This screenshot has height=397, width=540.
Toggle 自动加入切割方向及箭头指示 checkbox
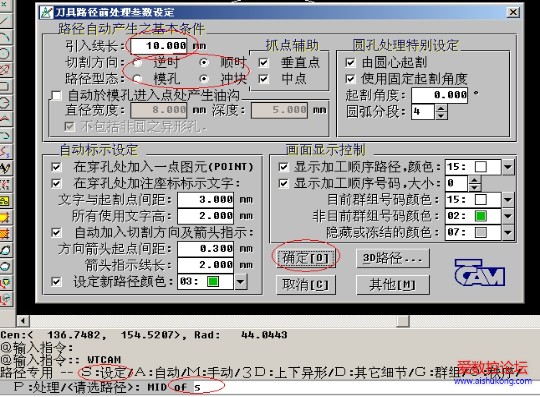point(56,232)
